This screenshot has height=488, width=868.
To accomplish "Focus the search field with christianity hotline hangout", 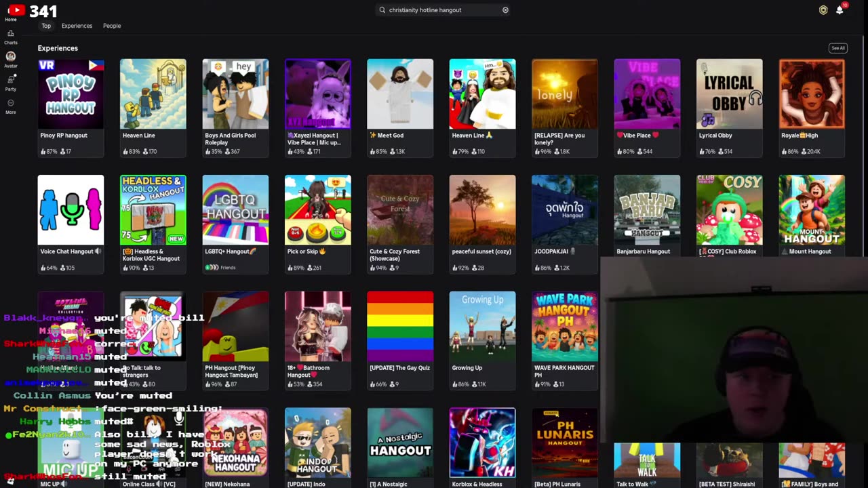I will tap(443, 10).
